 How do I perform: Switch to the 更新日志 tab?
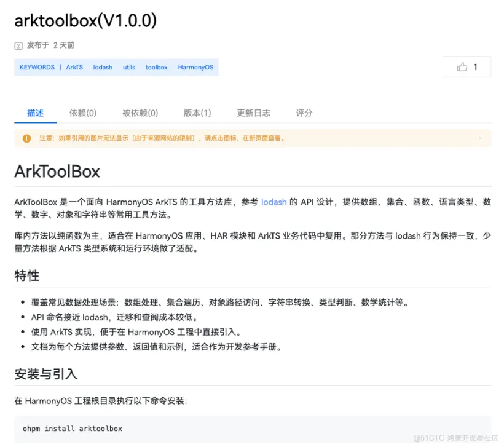click(254, 113)
